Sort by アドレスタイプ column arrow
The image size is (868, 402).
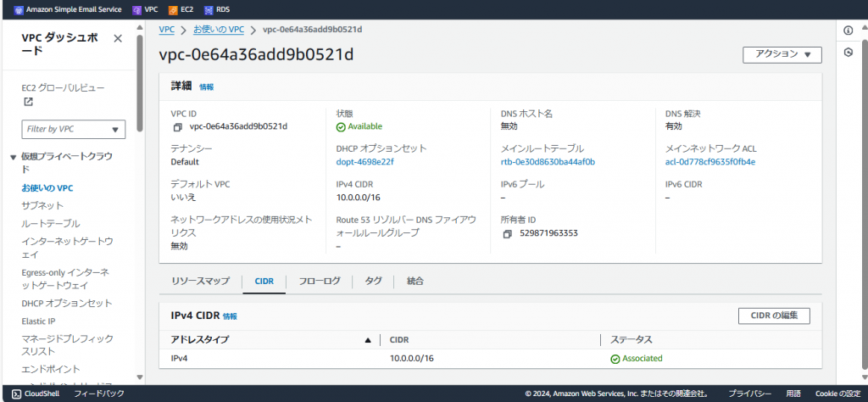[x=367, y=340]
